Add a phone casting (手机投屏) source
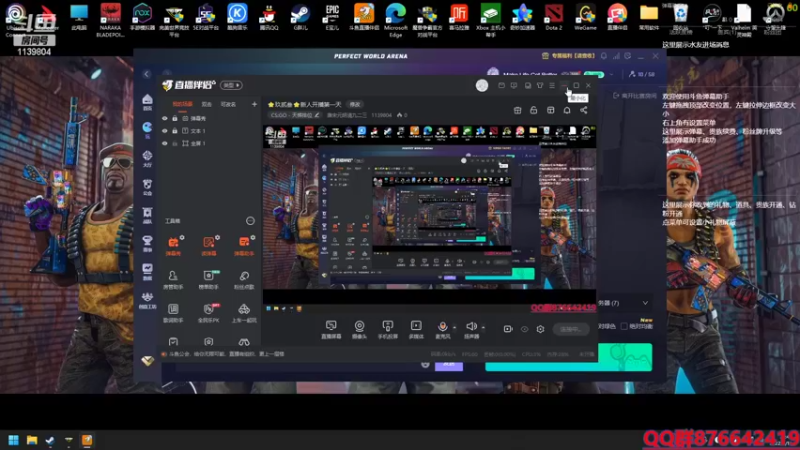 388,330
